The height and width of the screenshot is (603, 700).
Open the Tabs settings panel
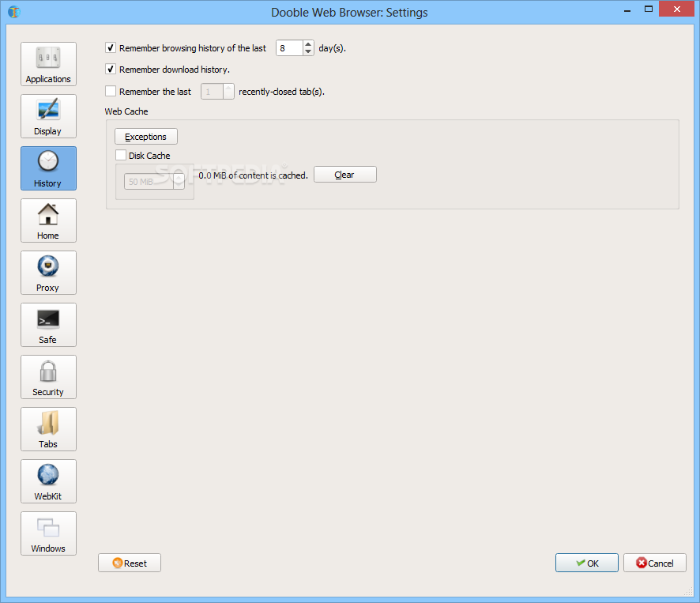[48, 429]
